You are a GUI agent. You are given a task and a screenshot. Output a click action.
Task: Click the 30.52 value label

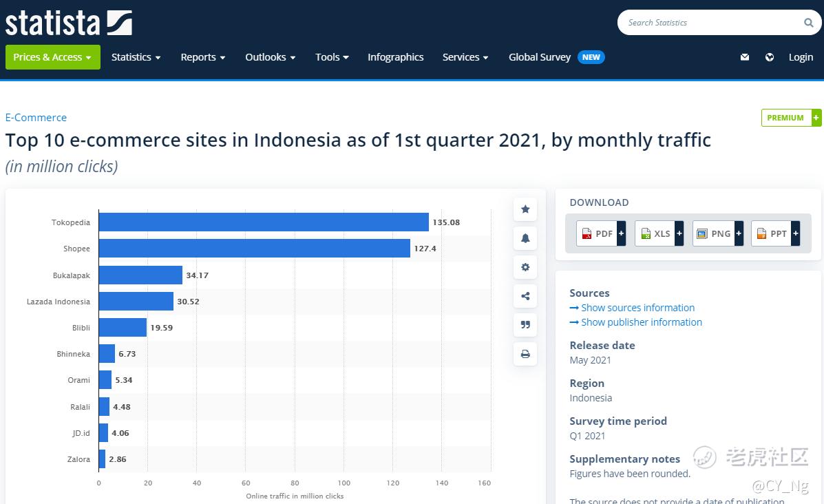188,302
